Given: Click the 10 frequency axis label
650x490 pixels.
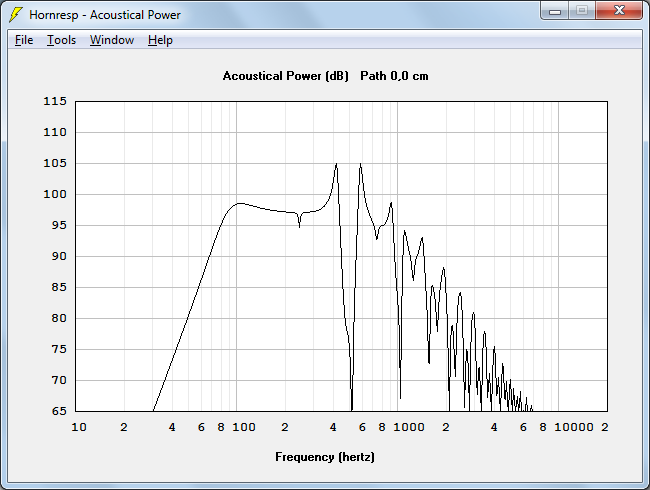Looking at the screenshot, I should (79, 427).
